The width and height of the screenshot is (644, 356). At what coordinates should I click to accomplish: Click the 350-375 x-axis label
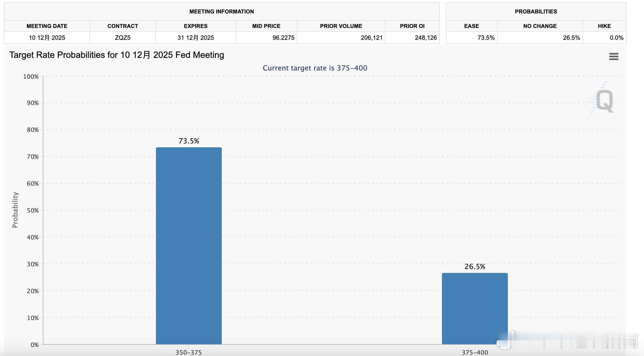coord(189,352)
